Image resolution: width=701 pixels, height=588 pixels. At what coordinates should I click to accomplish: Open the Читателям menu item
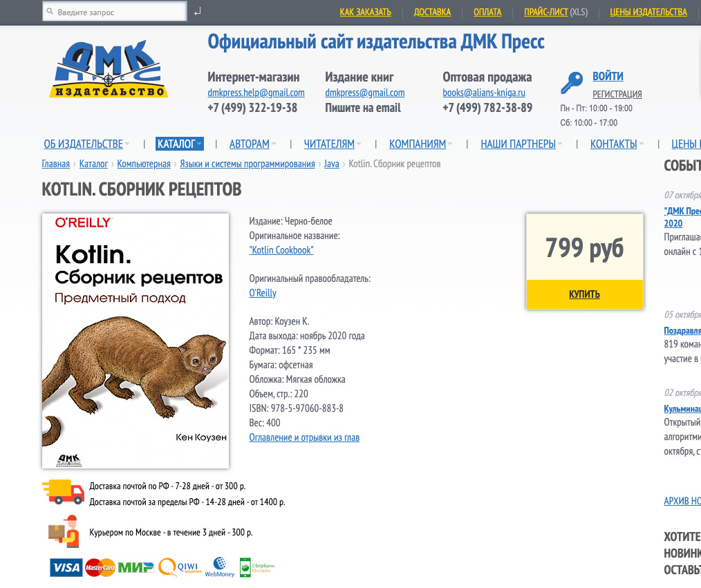pos(332,144)
